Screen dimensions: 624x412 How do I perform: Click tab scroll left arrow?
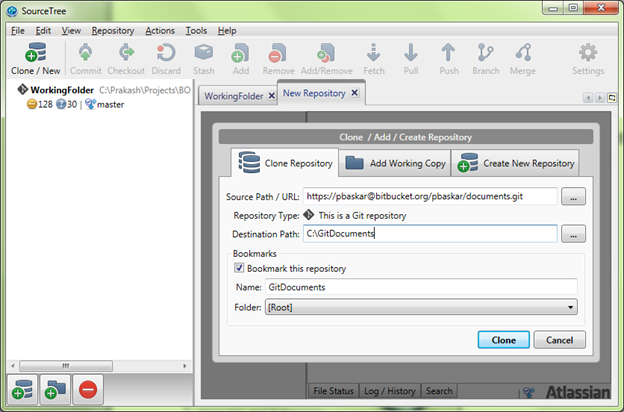pos(588,98)
